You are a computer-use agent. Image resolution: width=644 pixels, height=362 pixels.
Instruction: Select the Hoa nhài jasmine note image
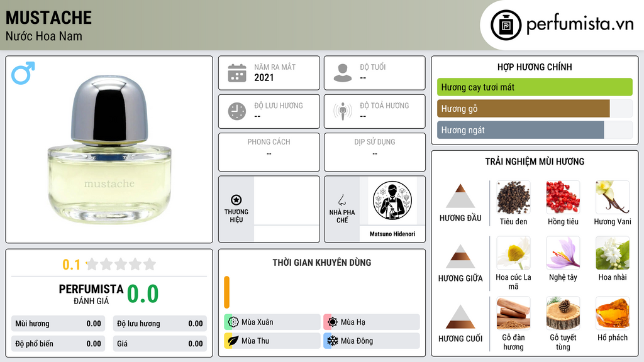click(x=613, y=253)
